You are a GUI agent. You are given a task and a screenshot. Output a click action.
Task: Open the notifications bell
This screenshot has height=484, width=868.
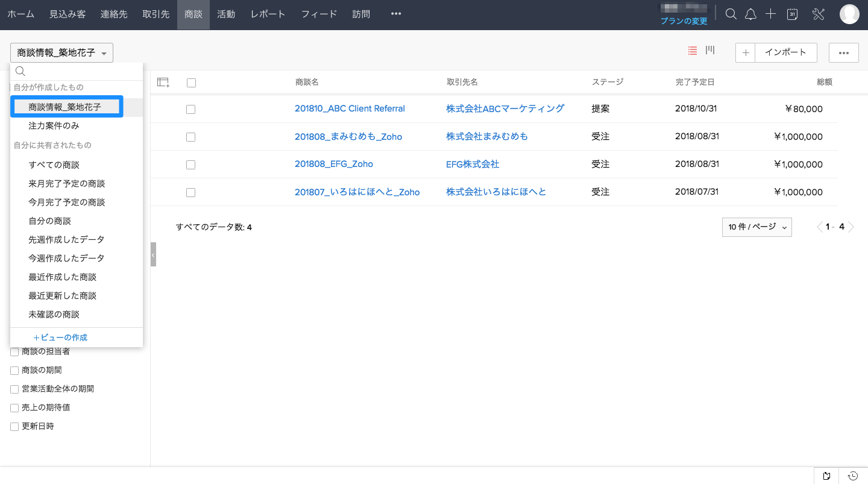pyautogui.click(x=750, y=14)
